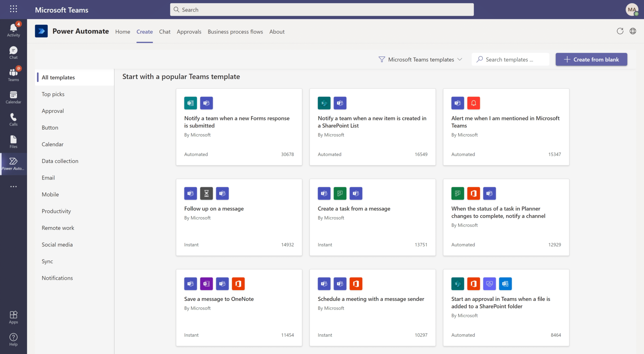Click the Search templates field
This screenshot has width=644, height=354.
pyautogui.click(x=510, y=59)
